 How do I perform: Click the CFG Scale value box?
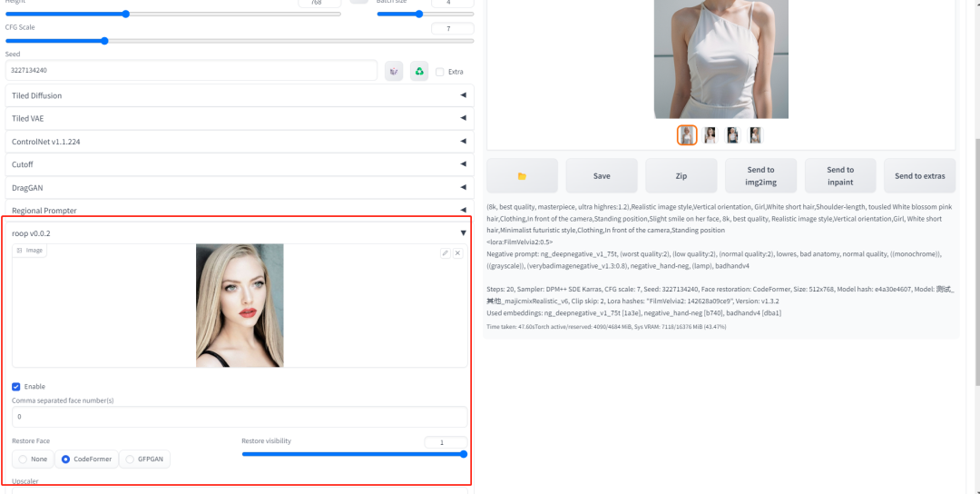453,29
